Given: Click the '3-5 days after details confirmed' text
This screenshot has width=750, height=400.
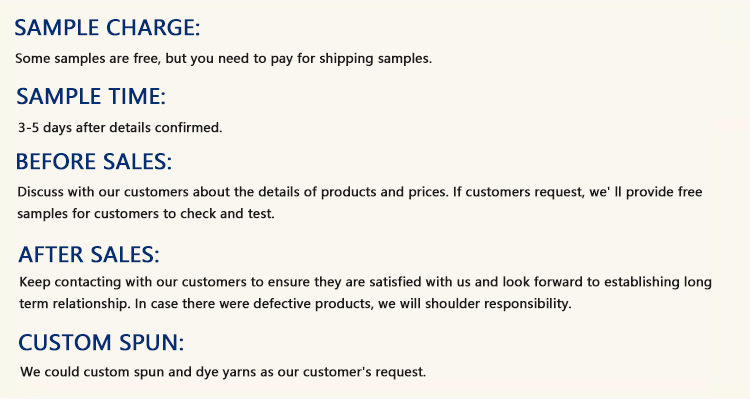Looking at the screenshot, I should pos(120,128).
